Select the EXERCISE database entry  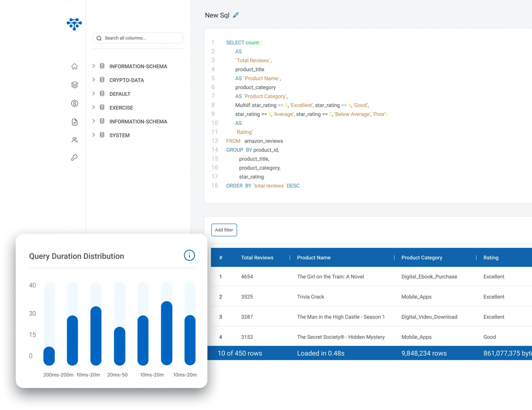tap(121, 108)
